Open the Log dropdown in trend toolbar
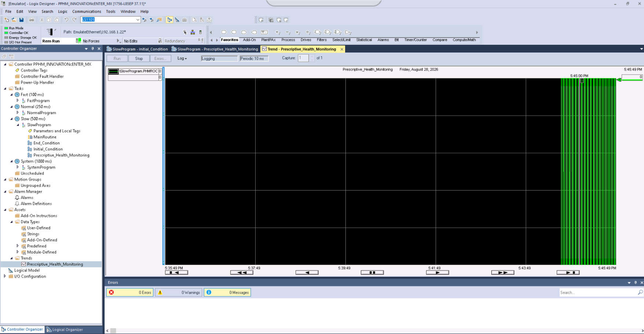 click(182, 58)
